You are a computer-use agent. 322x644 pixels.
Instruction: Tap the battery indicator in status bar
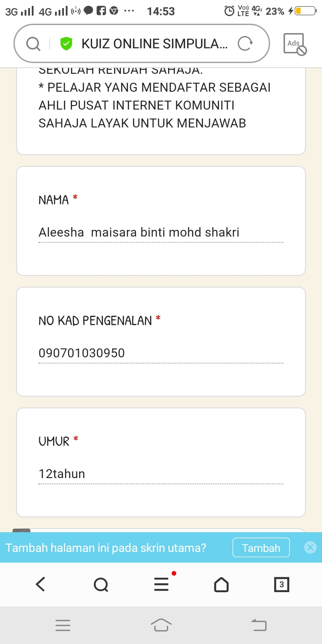tap(305, 11)
